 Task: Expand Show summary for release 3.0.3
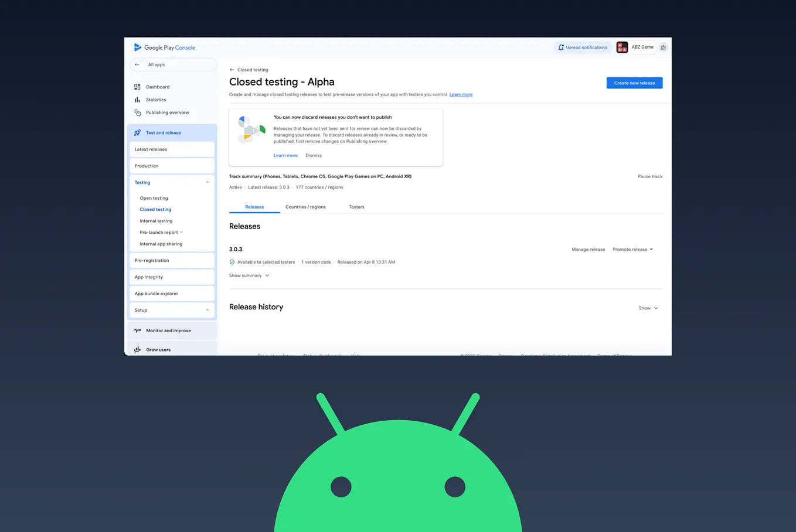pos(249,275)
